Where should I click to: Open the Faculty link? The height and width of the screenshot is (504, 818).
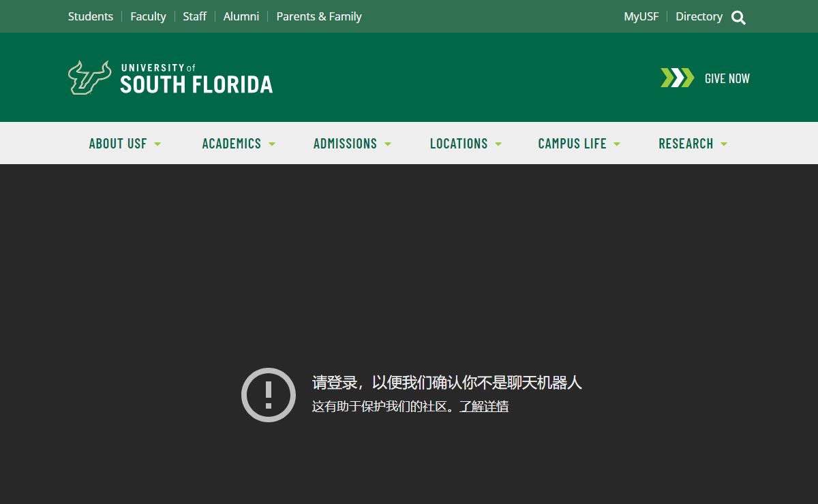point(148,16)
